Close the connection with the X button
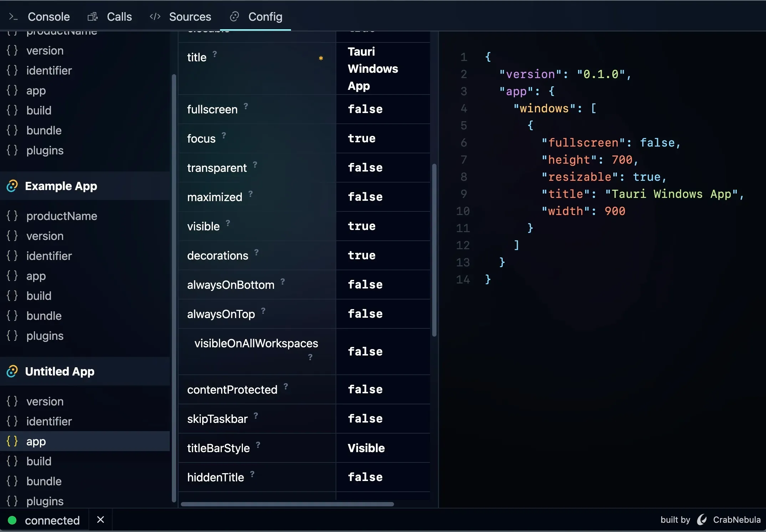This screenshot has height=532, width=766. tap(101, 520)
